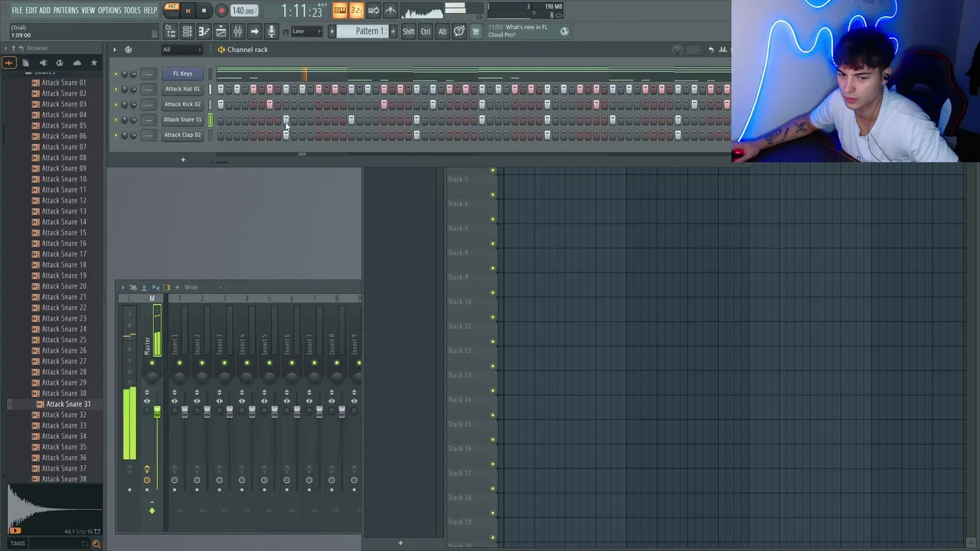Open the ADD menu
Screen dimensions: 980x551
point(44,11)
